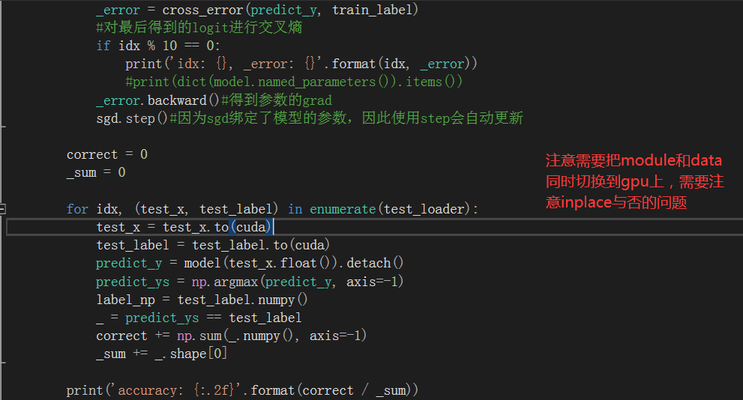The image size is (743, 400).
Task: Place cursor on '_sum = 0' line
Action: pos(96,172)
